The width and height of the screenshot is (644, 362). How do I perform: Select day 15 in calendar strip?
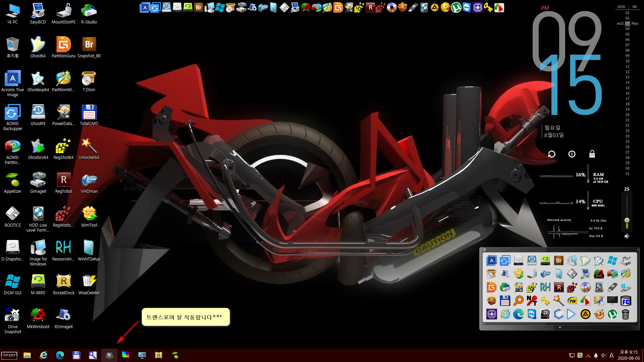tap(627, 88)
